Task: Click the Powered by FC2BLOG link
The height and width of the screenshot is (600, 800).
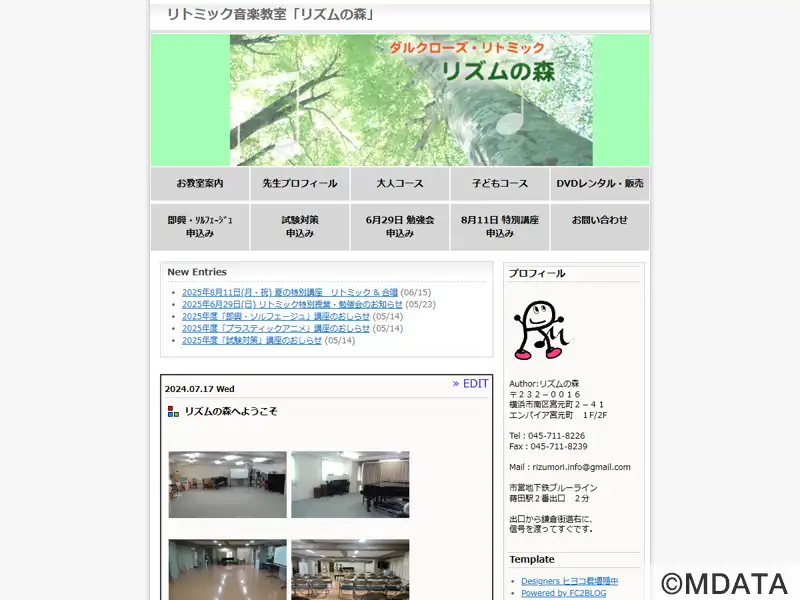Action: tap(564, 593)
